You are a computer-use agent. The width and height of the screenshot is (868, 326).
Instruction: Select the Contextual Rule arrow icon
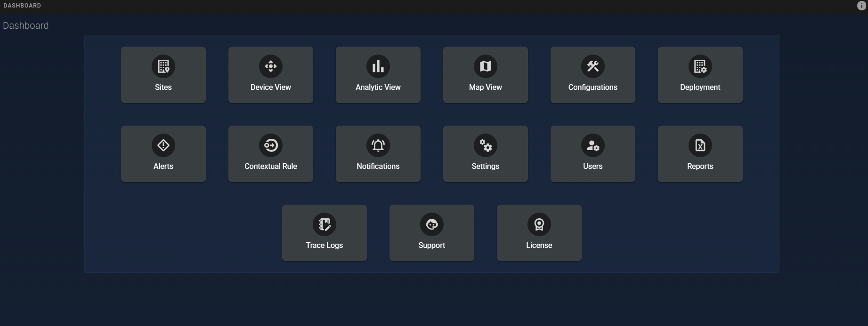pos(271,145)
